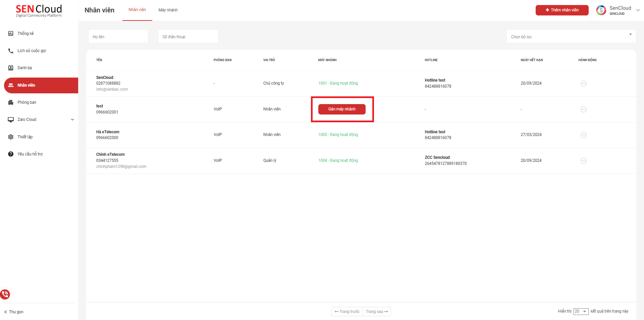Click Gán máy nhánh for test employee
This screenshot has height=320, width=644.
(341, 109)
